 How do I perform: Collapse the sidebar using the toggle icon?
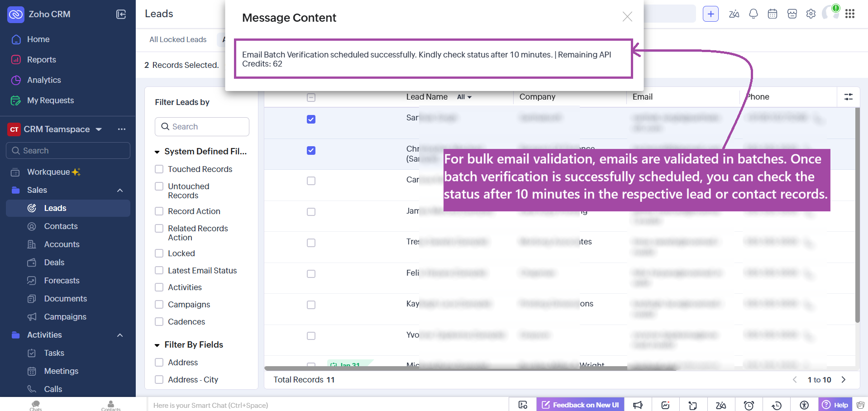[x=121, y=14]
